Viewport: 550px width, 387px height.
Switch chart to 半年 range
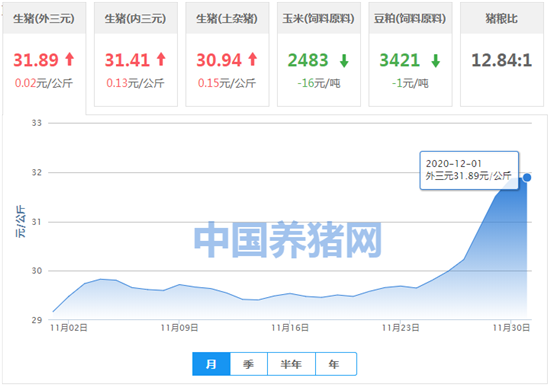tap(291, 364)
